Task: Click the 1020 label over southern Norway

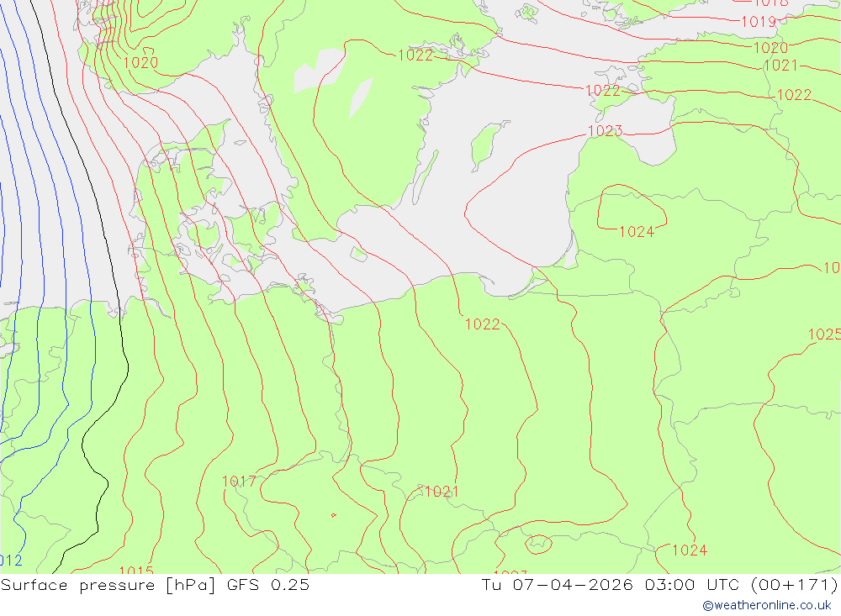Action: (x=140, y=63)
